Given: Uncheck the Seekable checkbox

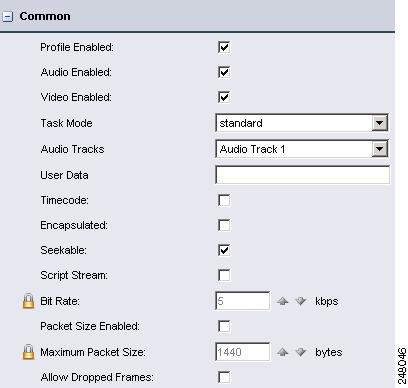Looking at the screenshot, I should click(x=224, y=250).
